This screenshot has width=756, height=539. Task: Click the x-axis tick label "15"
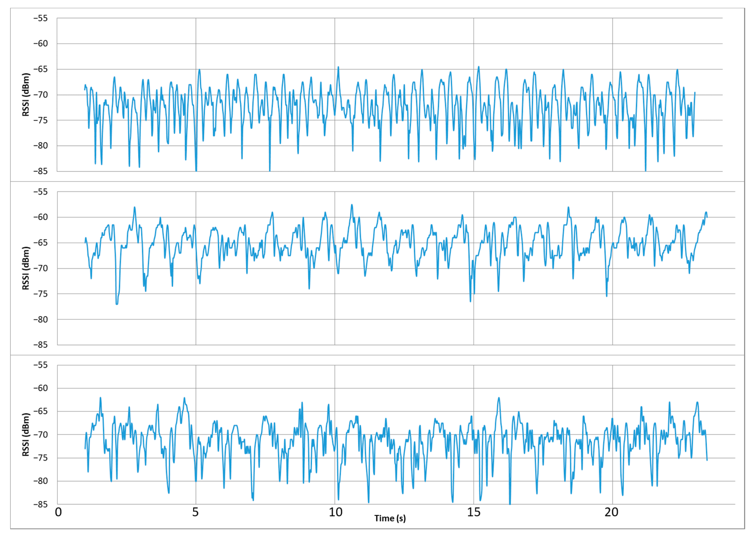pyautogui.click(x=474, y=512)
